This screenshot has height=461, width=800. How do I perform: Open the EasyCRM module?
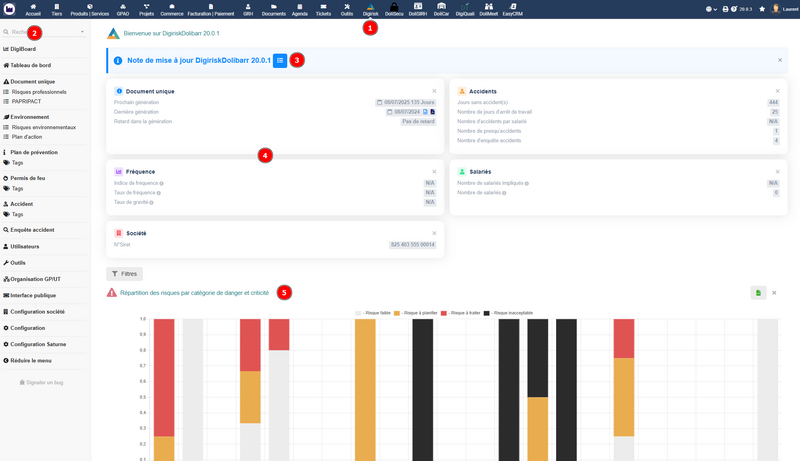[512, 9]
